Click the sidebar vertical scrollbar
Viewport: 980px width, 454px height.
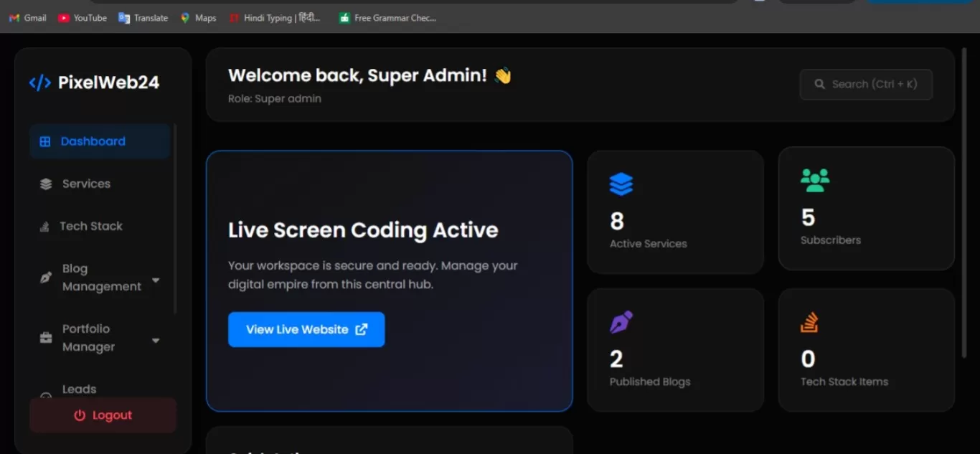(175, 219)
